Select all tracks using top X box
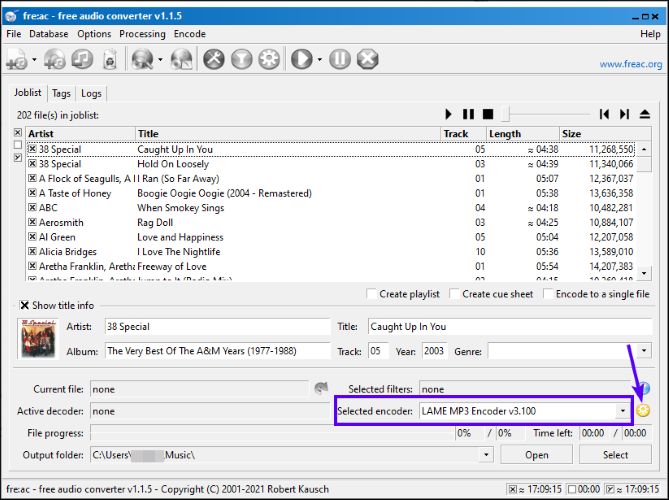This screenshot has height=500, width=669. (x=17, y=133)
